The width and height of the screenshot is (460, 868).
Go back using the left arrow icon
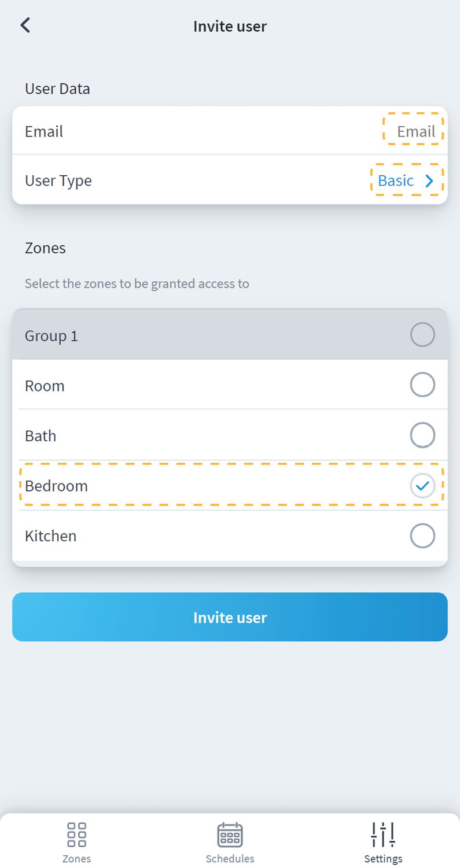pos(25,25)
